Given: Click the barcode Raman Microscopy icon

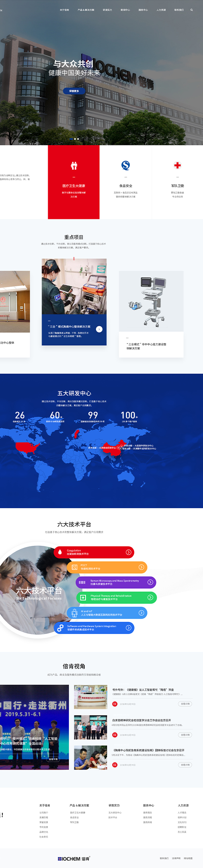Looking at the screenshot, I should pos(82,582).
